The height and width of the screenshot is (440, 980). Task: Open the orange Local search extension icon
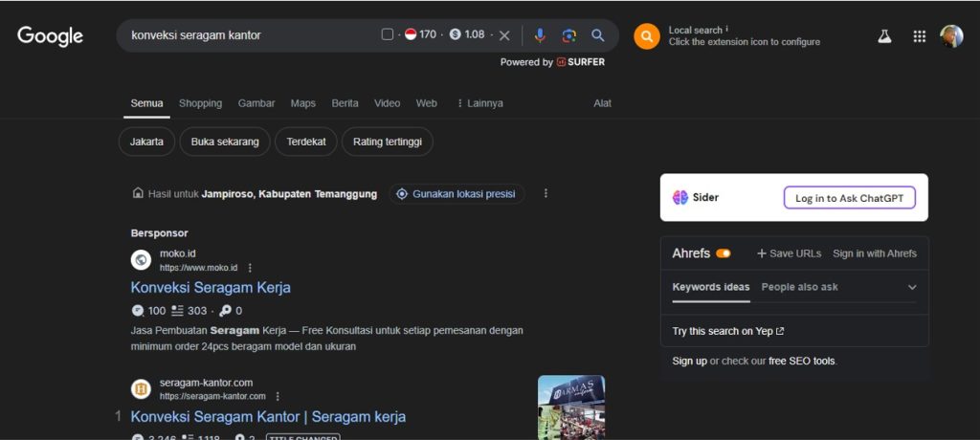click(647, 36)
